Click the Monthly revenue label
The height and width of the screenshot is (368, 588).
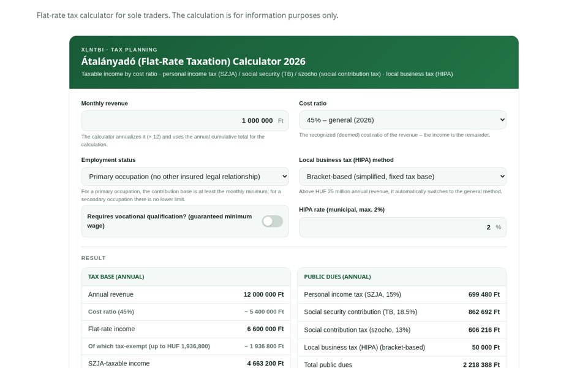click(x=105, y=103)
